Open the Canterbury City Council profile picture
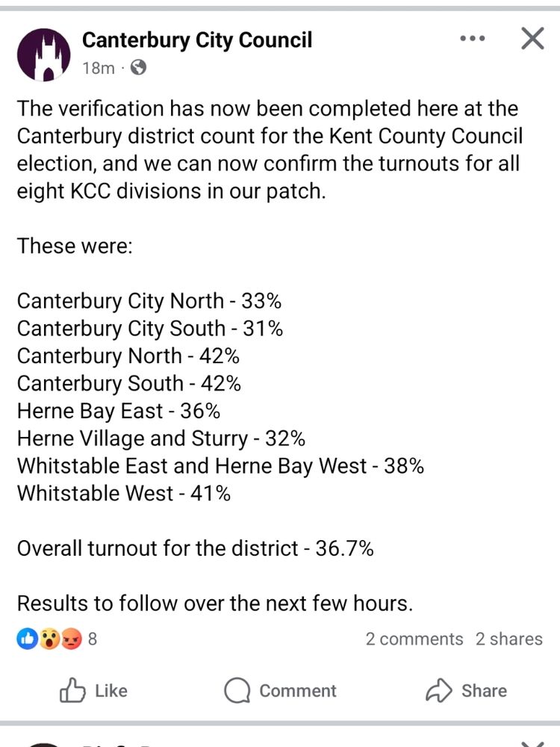 (44, 53)
